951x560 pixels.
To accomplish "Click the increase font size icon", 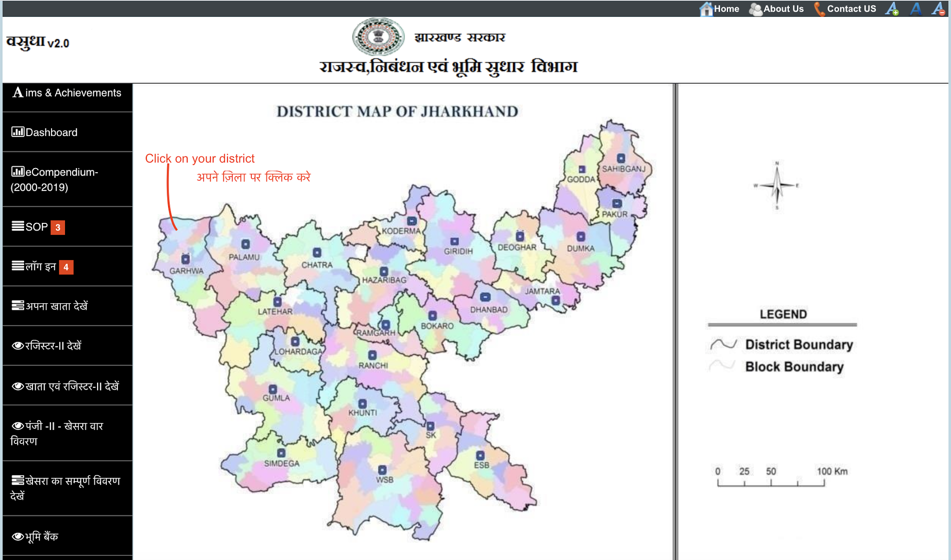I will (x=892, y=9).
